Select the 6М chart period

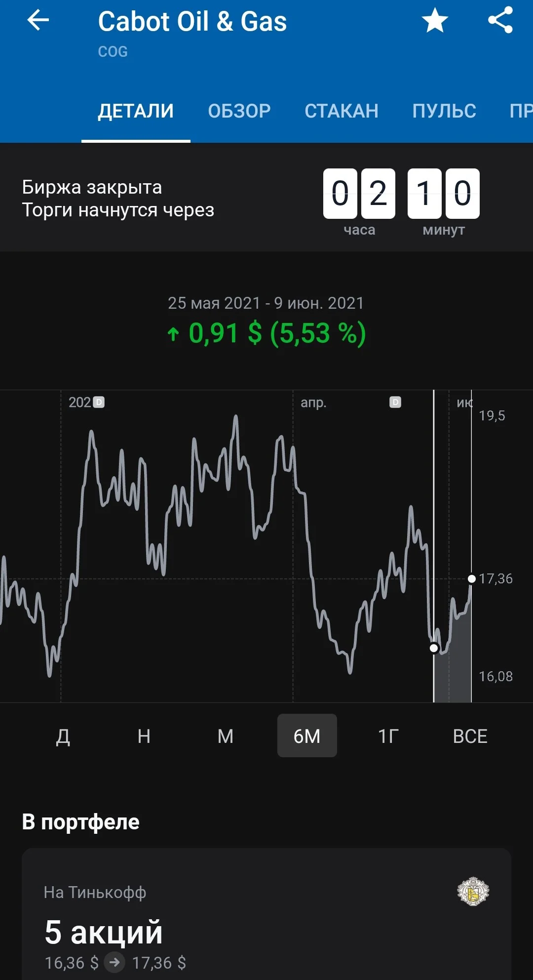coord(307,736)
